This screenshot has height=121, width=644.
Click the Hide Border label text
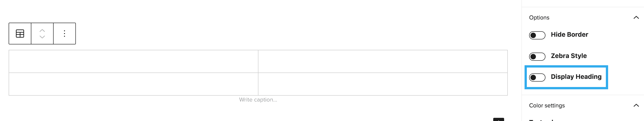point(569,34)
